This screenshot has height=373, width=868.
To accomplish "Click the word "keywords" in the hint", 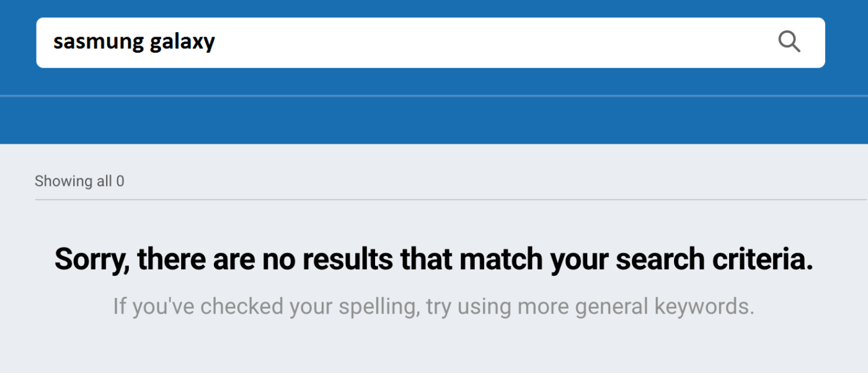I will click(x=704, y=306).
